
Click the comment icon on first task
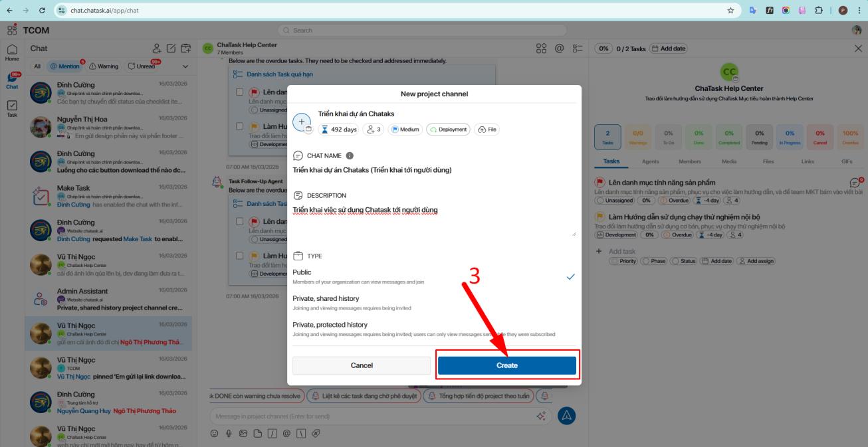click(855, 183)
